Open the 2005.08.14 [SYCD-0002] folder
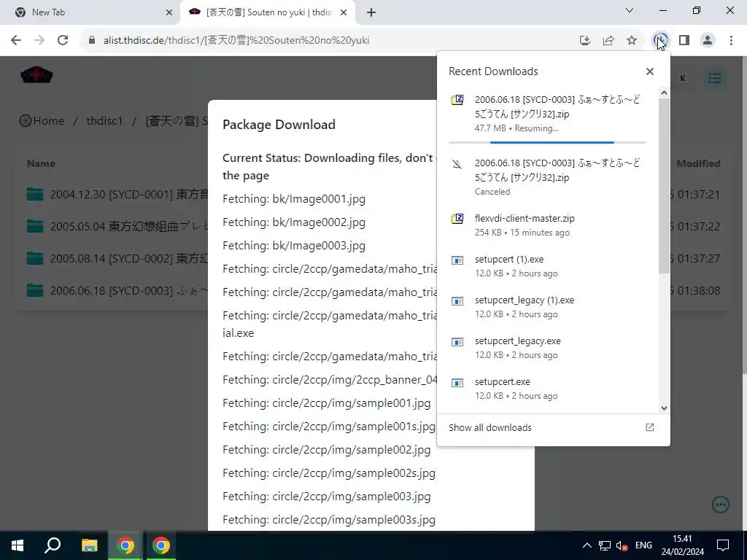The width and height of the screenshot is (747, 560). pos(117,259)
